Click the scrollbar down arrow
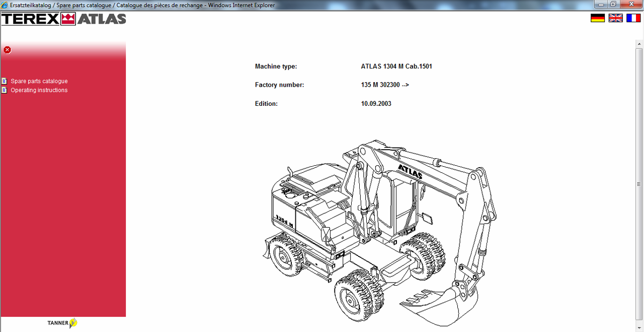Image resolution: width=644 pixels, height=332 pixels. point(639,327)
